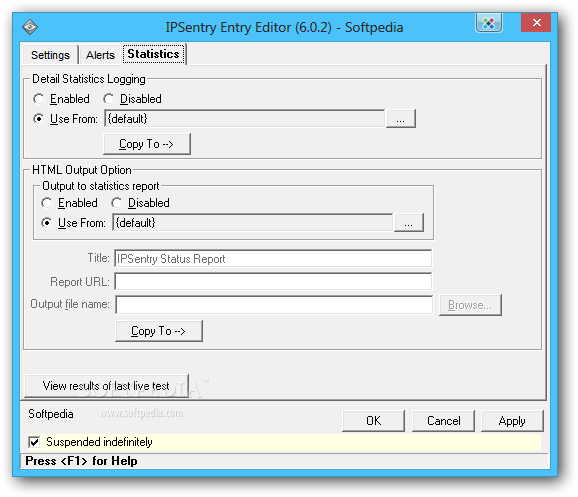
Task: Click the Cancel button
Action: [443, 421]
